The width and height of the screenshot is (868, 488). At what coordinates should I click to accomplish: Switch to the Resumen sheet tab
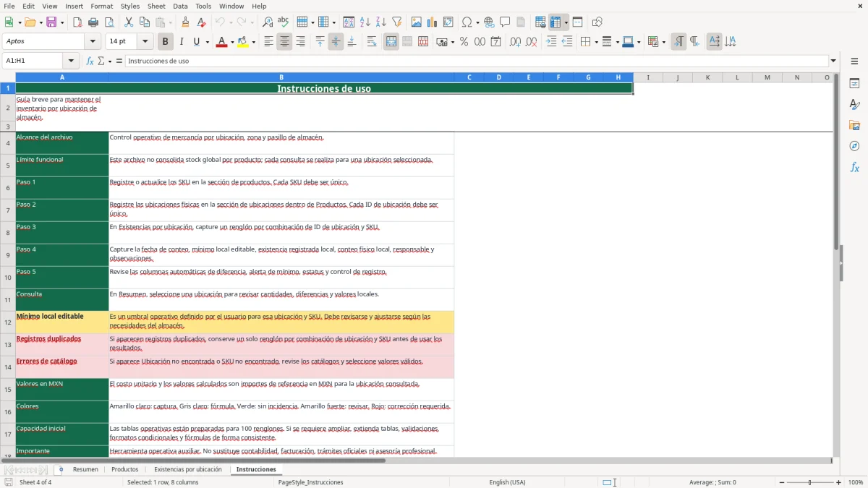coord(85,469)
